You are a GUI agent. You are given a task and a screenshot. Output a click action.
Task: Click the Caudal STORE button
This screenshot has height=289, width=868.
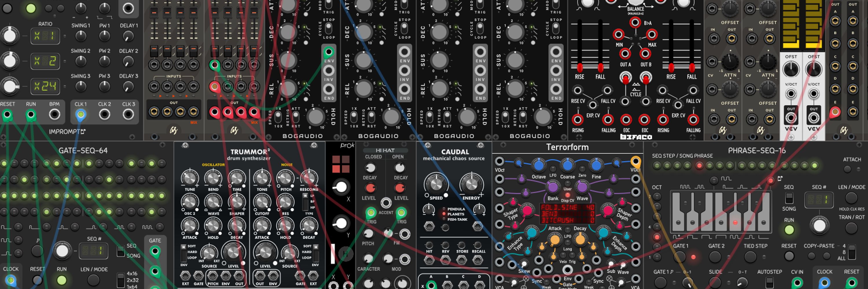pyautogui.click(x=461, y=245)
